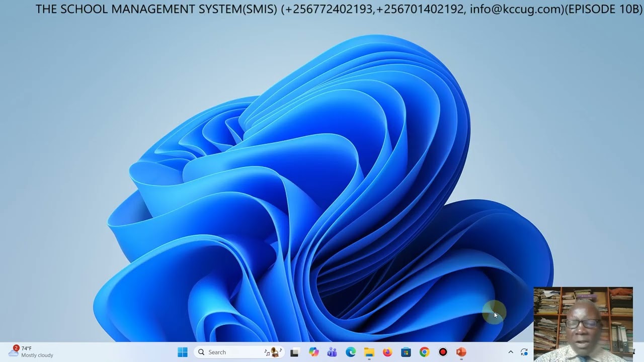This screenshot has width=644, height=362.
Task: Open the Microsoft Store
Action: [x=406, y=352]
